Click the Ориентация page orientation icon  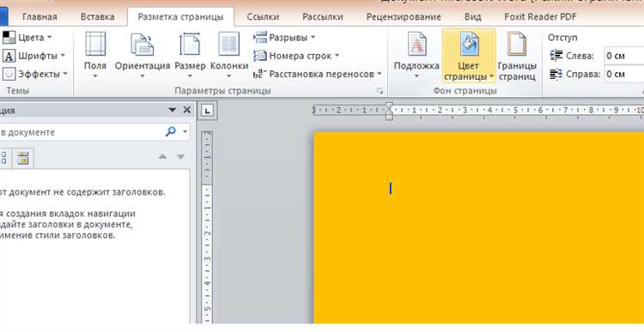(142, 45)
